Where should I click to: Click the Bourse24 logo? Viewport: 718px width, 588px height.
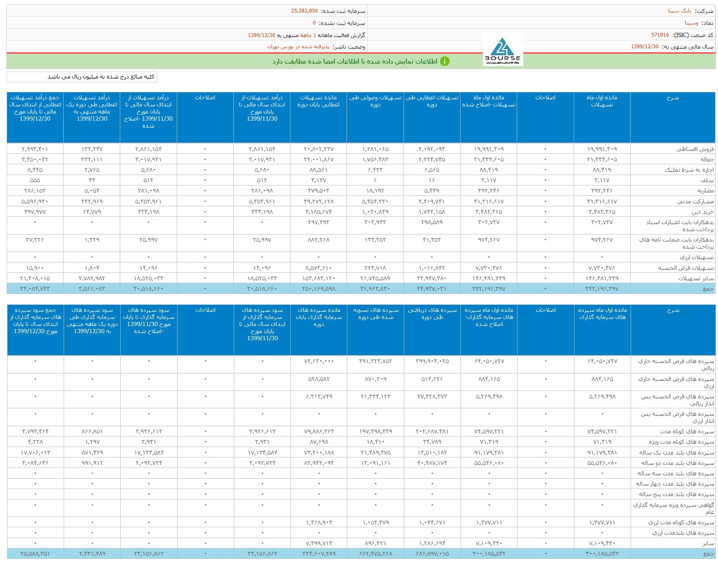click(x=503, y=49)
